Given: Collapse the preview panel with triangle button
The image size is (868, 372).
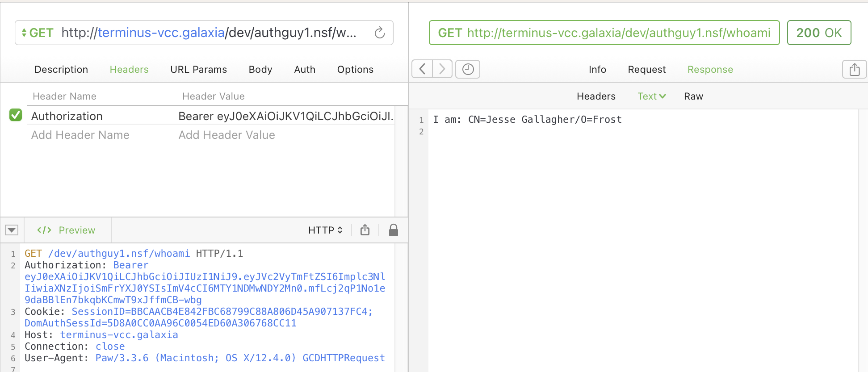Looking at the screenshot, I should click(12, 230).
